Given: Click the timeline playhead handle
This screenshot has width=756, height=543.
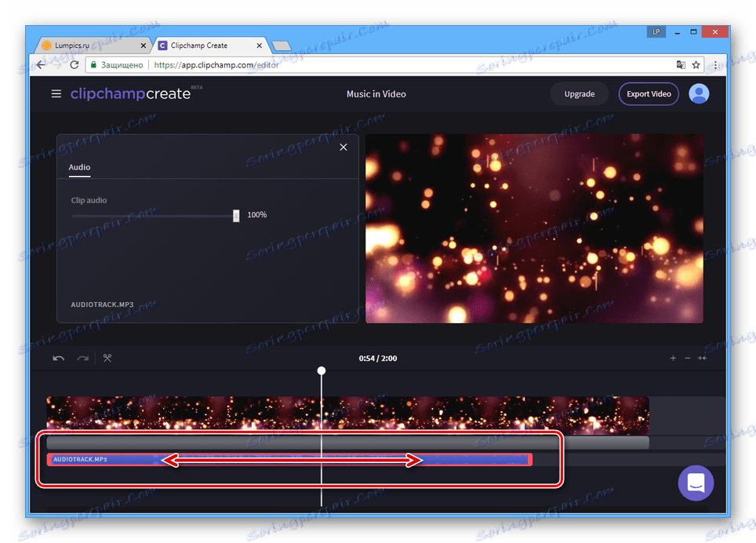Looking at the screenshot, I should 322,370.
